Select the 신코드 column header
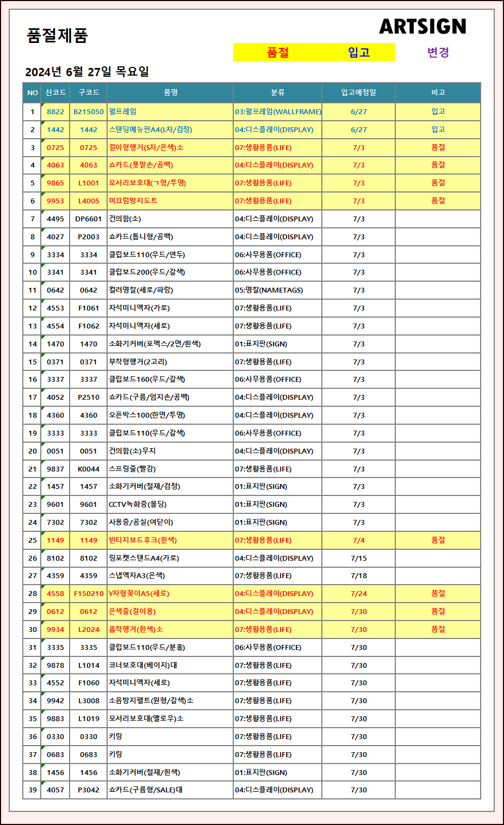 pos(55,92)
